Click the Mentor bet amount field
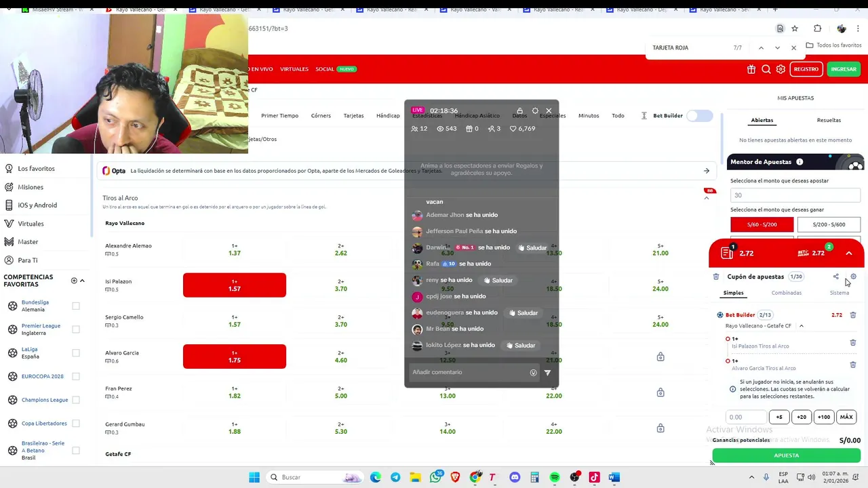This screenshot has width=868, height=488. coord(795,195)
